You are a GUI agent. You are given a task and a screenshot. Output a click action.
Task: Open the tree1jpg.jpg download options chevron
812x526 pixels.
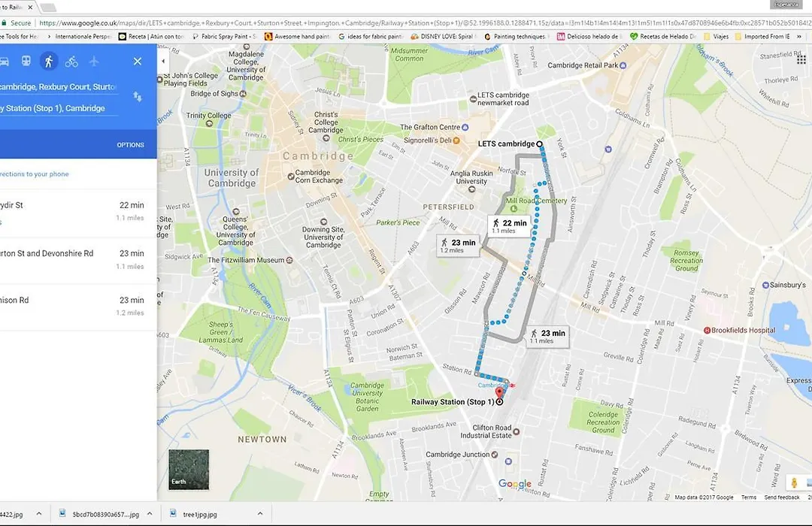[260, 513]
